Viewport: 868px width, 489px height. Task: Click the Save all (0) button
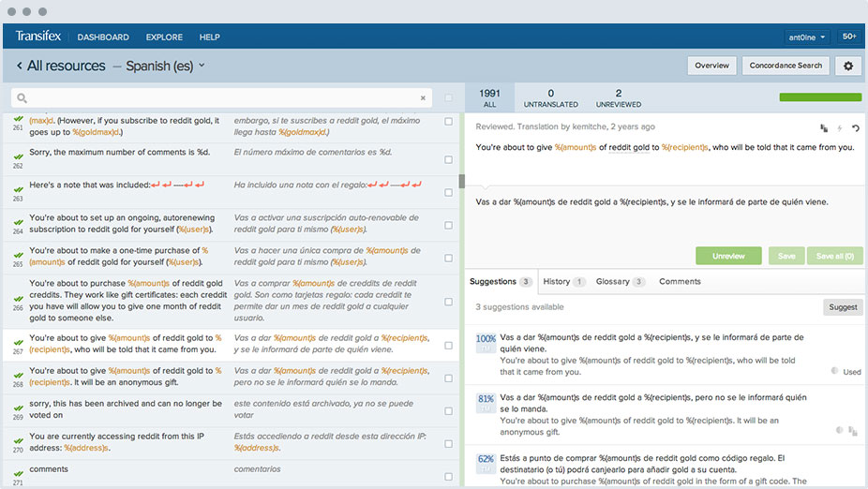(x=835, y=256)
